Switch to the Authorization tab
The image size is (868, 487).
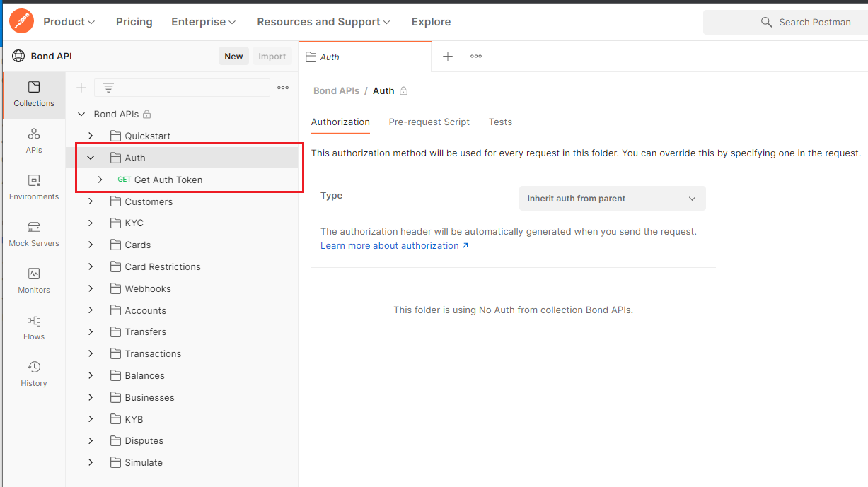(340, 122)
